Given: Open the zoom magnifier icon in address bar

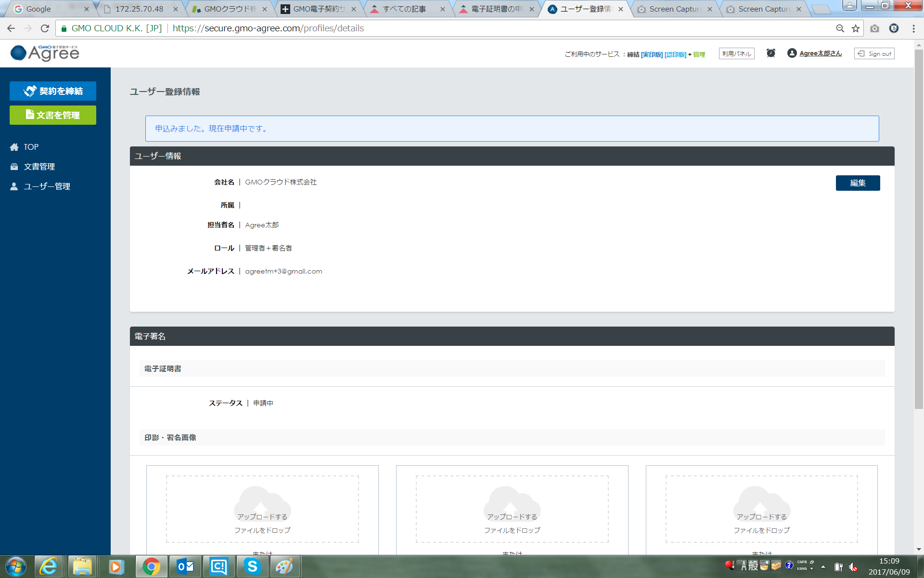Looking at the screenshot, I should [840, 28].
